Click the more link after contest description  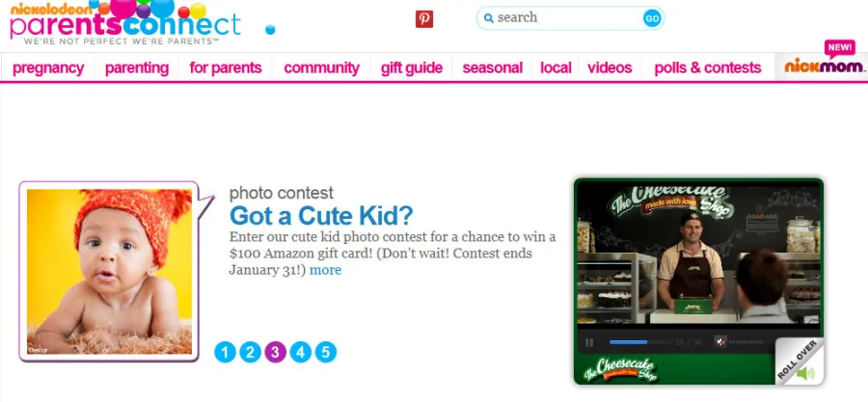pyautogui.click(x=326, y=270)
